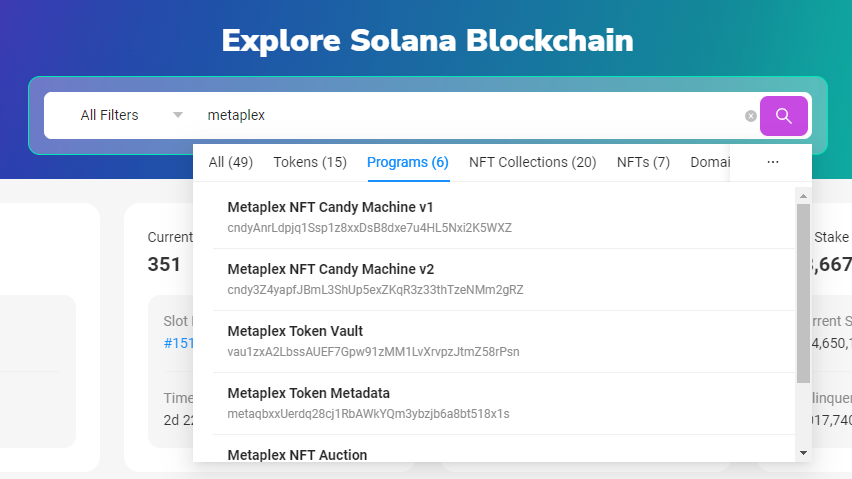Viewport: 852px width, 479px height.
Task: Click the purple search magnifier button
Action: click(x=783, y=116)
